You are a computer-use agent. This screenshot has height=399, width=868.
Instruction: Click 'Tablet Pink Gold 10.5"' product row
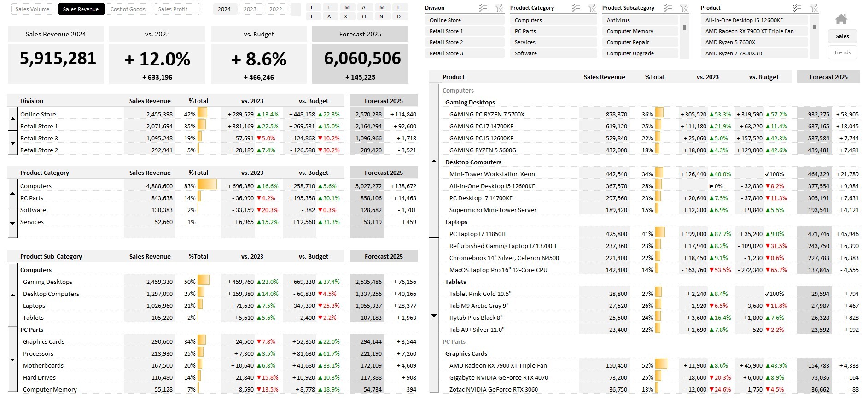point(650,294)
